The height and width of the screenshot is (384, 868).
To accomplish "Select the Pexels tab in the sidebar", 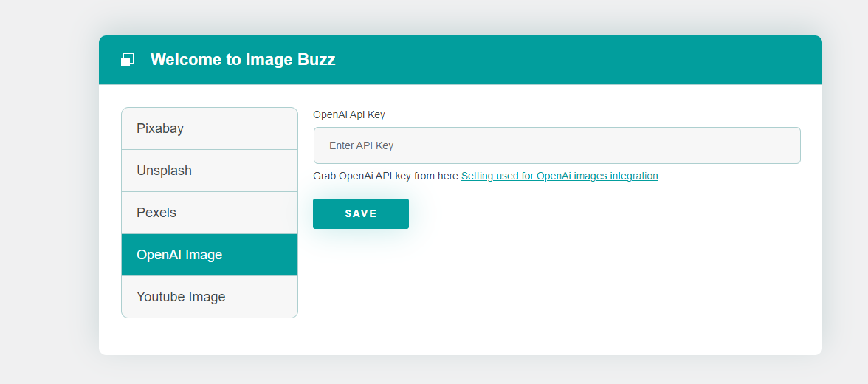I will 210,213.
